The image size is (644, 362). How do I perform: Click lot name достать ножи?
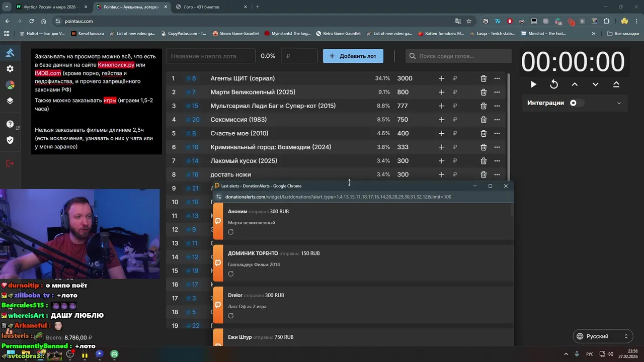[x=230, y=174]
